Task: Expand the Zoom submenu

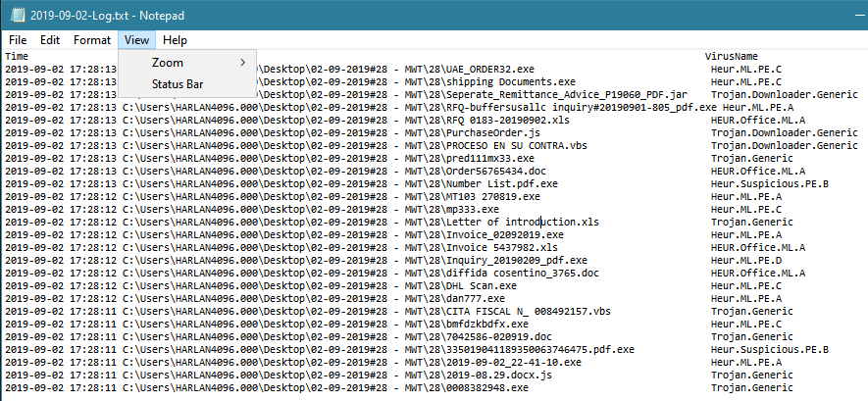Action: click(187, 63)
